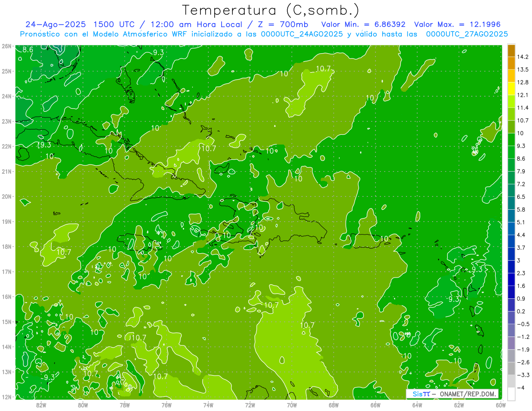Pick the orange swatch above 14.2

511,51
